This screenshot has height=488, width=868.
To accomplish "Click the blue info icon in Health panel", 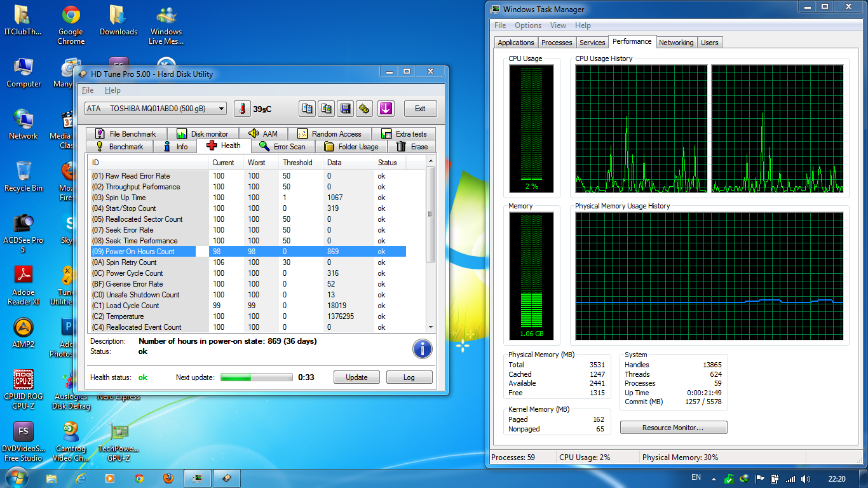I will tap(422, 349).
